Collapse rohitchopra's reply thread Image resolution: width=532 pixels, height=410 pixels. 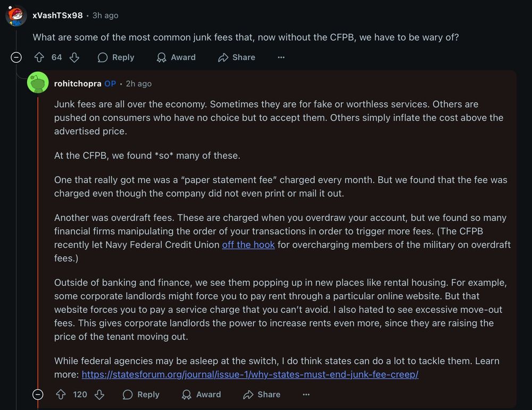click(38, 395)
